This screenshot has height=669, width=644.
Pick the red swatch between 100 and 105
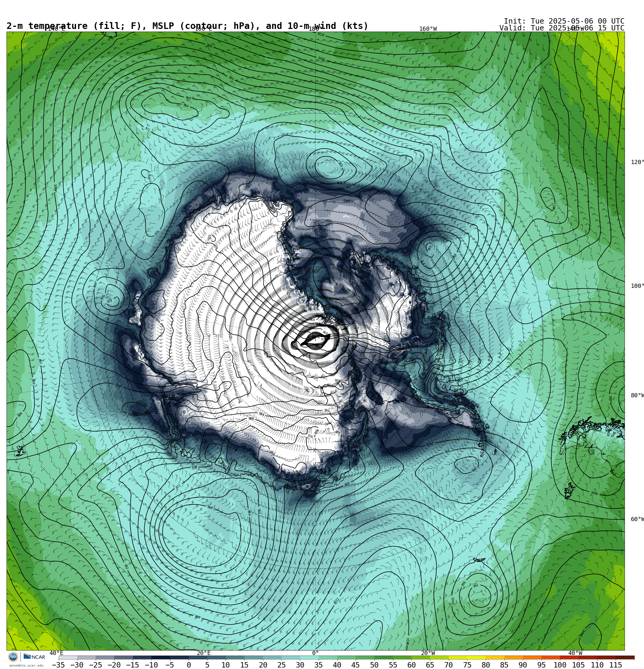click(569, 658)
